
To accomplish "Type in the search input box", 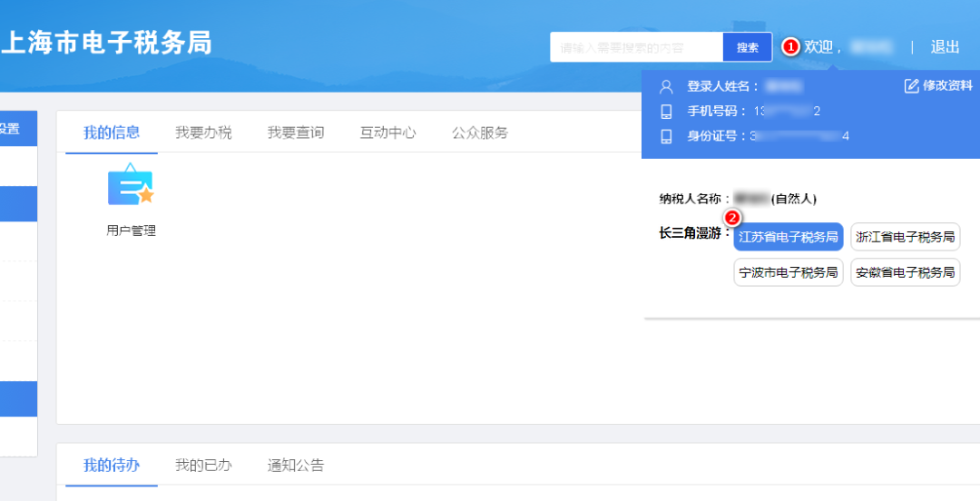I will 636,48.
